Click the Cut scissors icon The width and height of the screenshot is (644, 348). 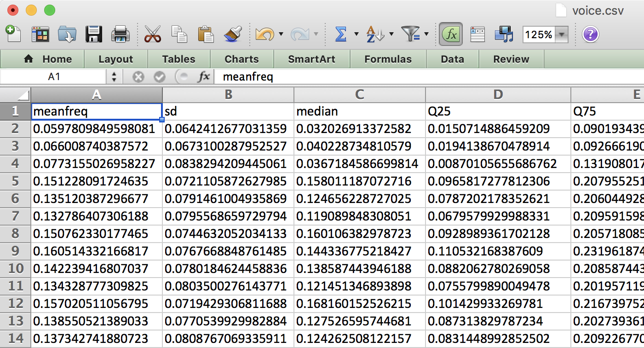click(152, 35)
